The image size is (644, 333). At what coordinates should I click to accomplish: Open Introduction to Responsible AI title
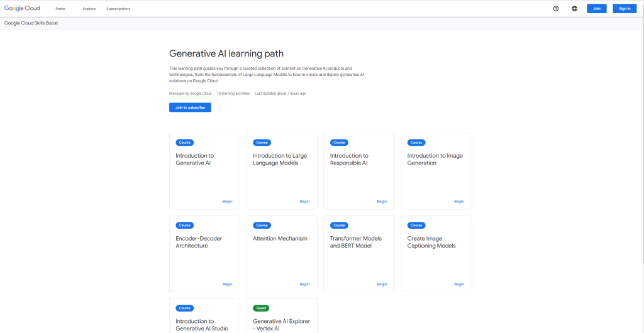[349, 159]
